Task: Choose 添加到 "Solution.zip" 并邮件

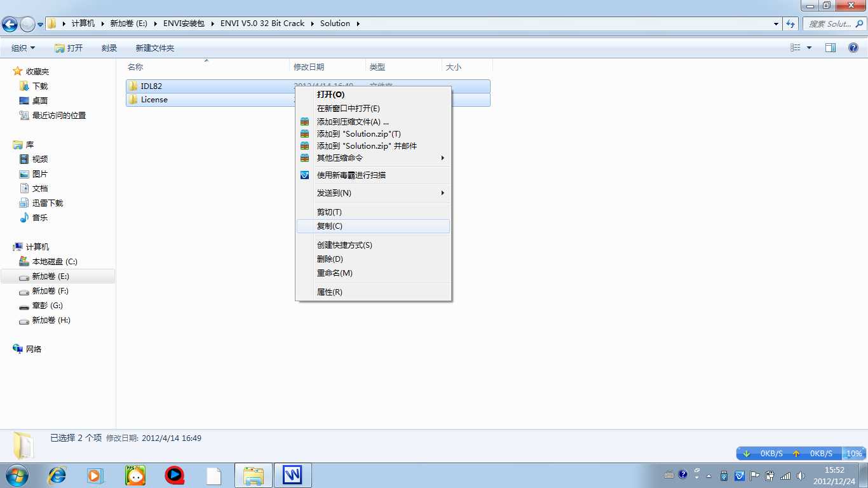Action: pyautogui.click(x=374, y=146)
